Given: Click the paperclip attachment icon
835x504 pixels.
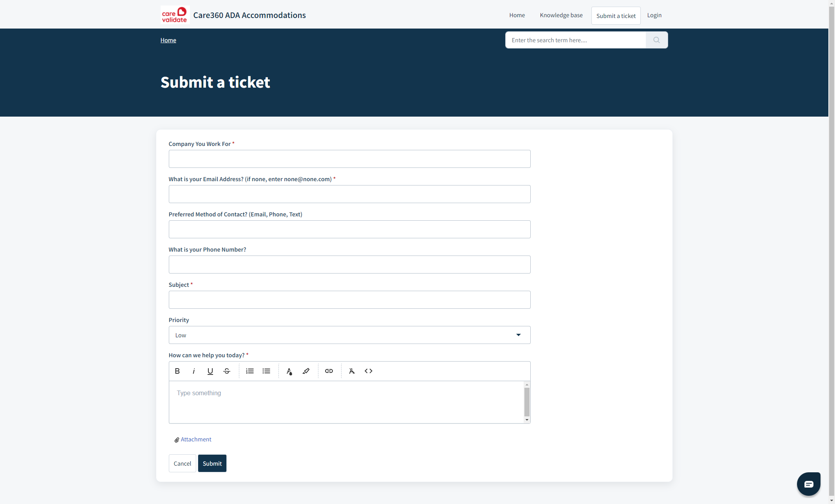Looking at the screenshot, I should click(x=177, y=440).
